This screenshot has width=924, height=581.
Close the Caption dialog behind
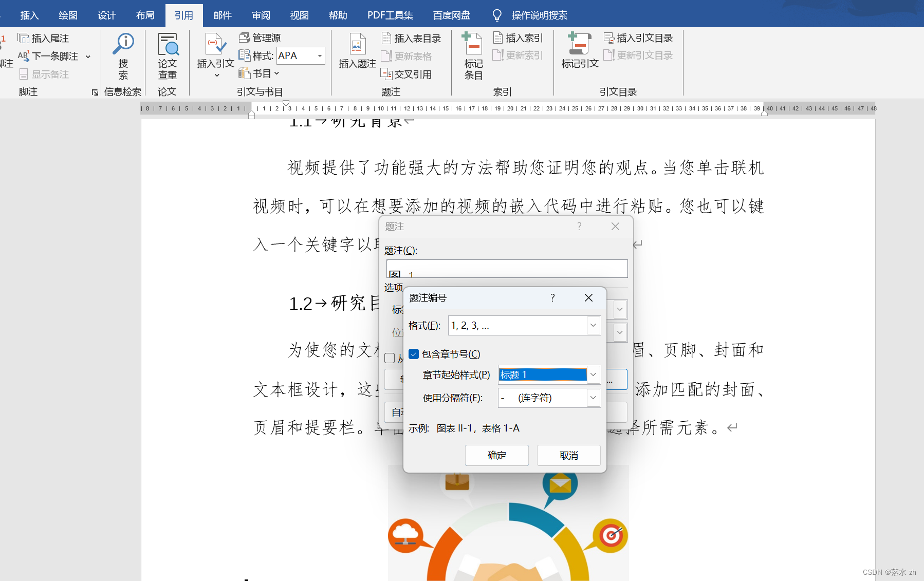click(x=615, y=227)
